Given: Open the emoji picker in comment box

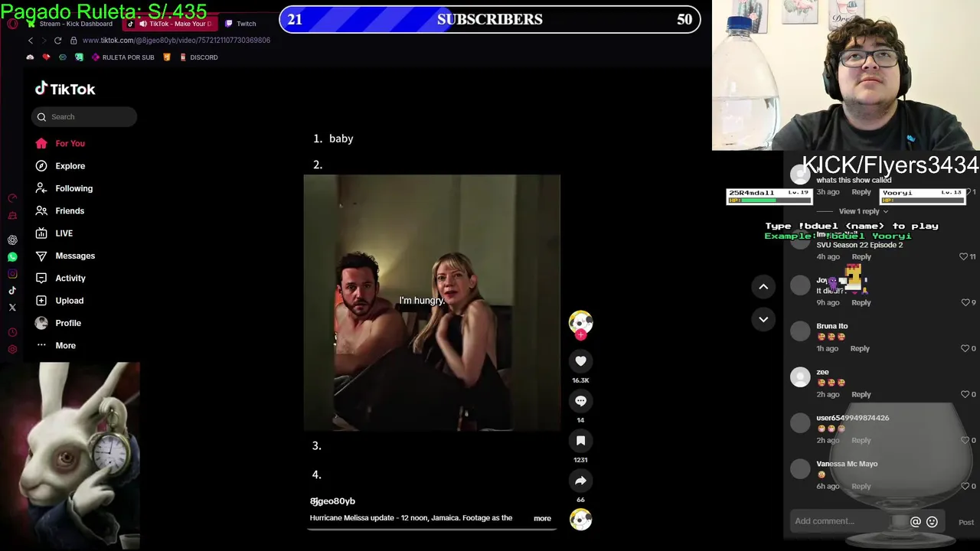Looking at the screenshot, I should [x=932, y=522].
